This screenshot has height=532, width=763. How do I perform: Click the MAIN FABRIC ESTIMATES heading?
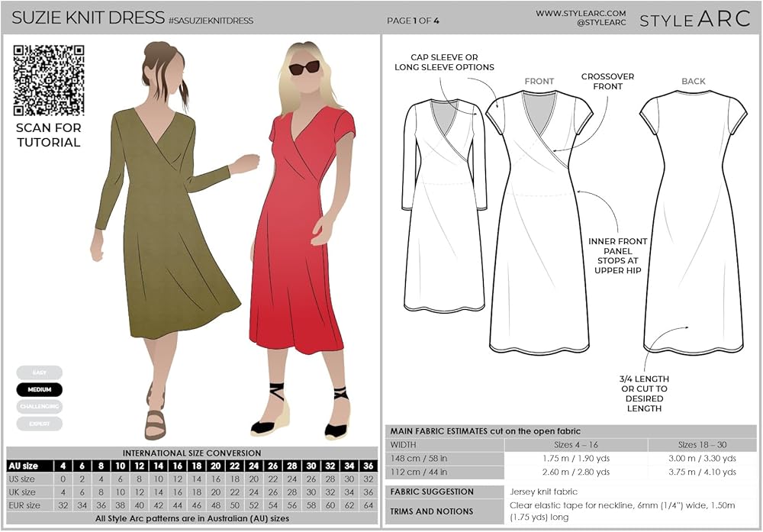(485, 430)
